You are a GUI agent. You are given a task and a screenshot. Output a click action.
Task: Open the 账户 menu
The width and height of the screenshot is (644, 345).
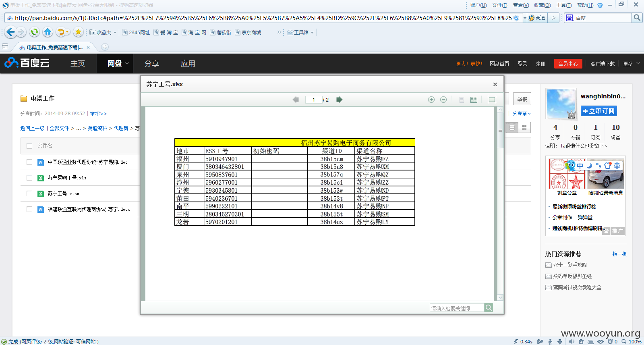click(x=478, y=5)
